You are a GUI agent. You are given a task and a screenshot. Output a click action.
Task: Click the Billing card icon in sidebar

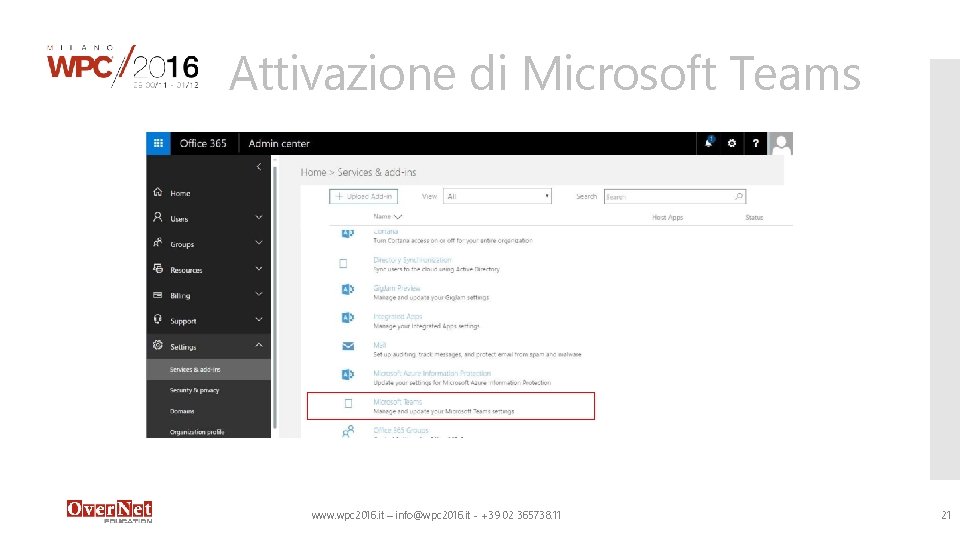158,294
